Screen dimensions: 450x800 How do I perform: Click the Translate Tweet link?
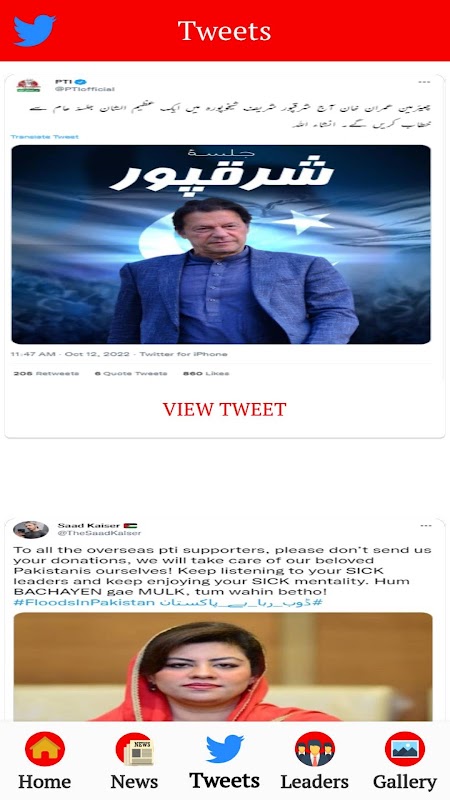point(44,137)
